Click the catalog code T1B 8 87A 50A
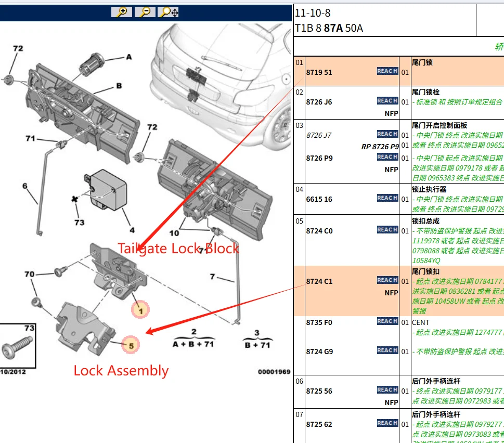504x443 pixels. point(329,28)
